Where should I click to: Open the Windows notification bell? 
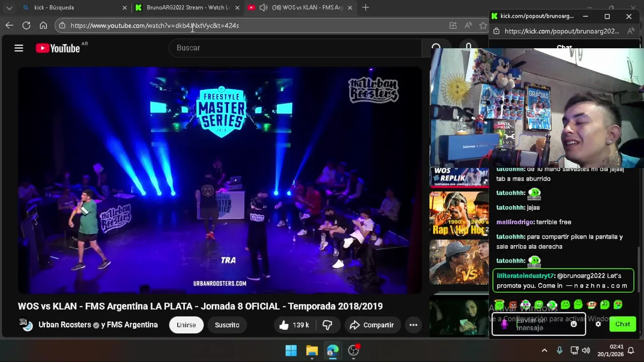[632, 350]
